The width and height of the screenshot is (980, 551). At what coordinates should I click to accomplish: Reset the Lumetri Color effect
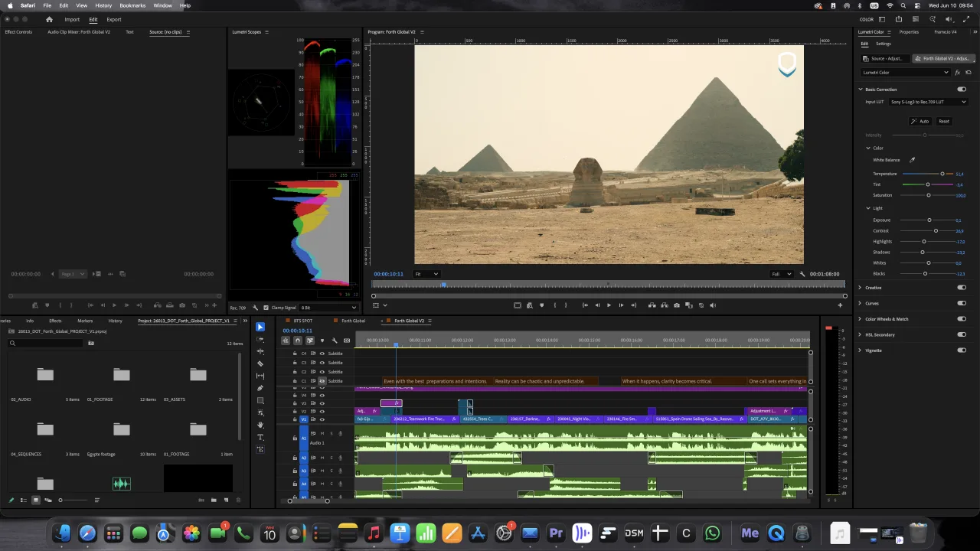969,73
